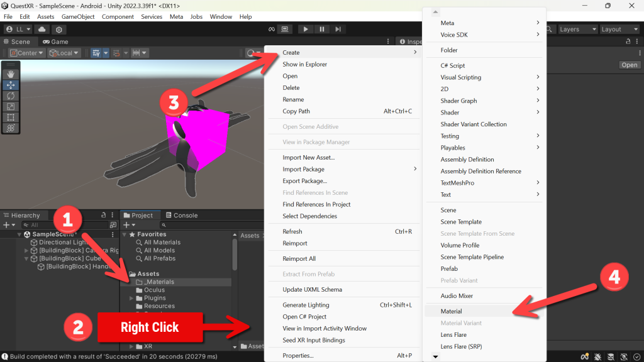Screen dimensions: 644x362
Task: Click the Hierarchy search field
Action: pyautogui.click(x=65, y=225)
